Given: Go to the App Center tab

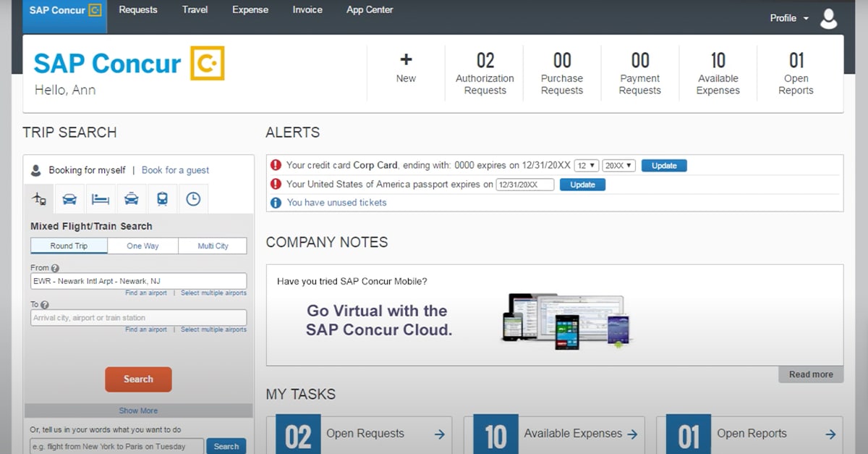Looking at the screenshot, I should (370, 10).
